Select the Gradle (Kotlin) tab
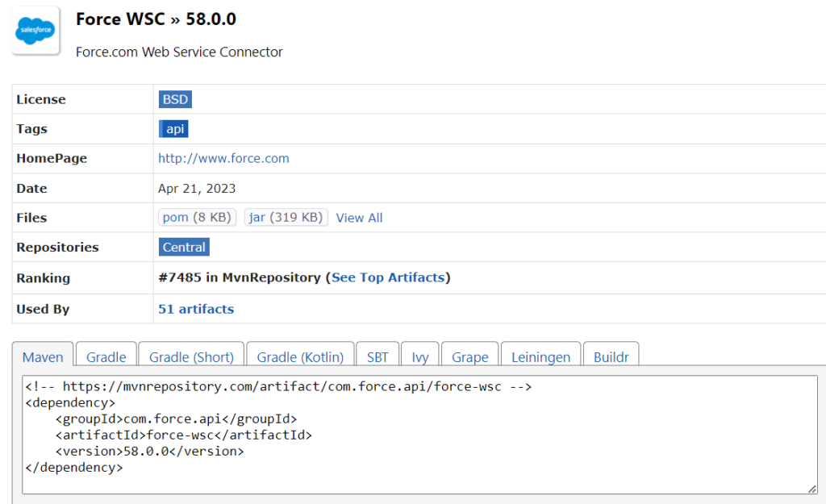This screenshot has width=826, height=504. tap(300, 355)
